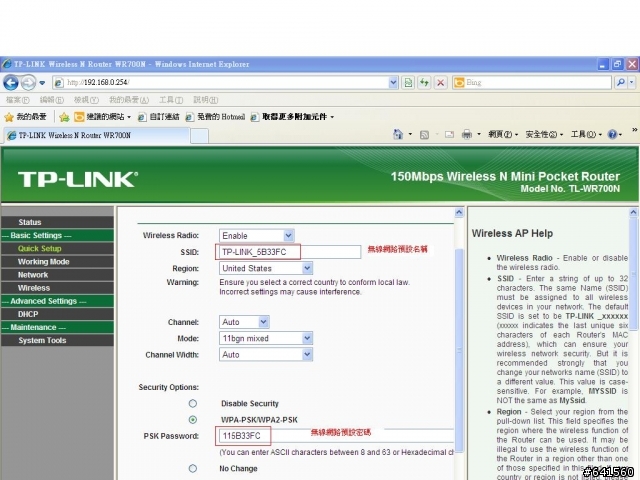640x480 pixels.
Task: Click the browser Forward arrow button
Action: (28, 83)
